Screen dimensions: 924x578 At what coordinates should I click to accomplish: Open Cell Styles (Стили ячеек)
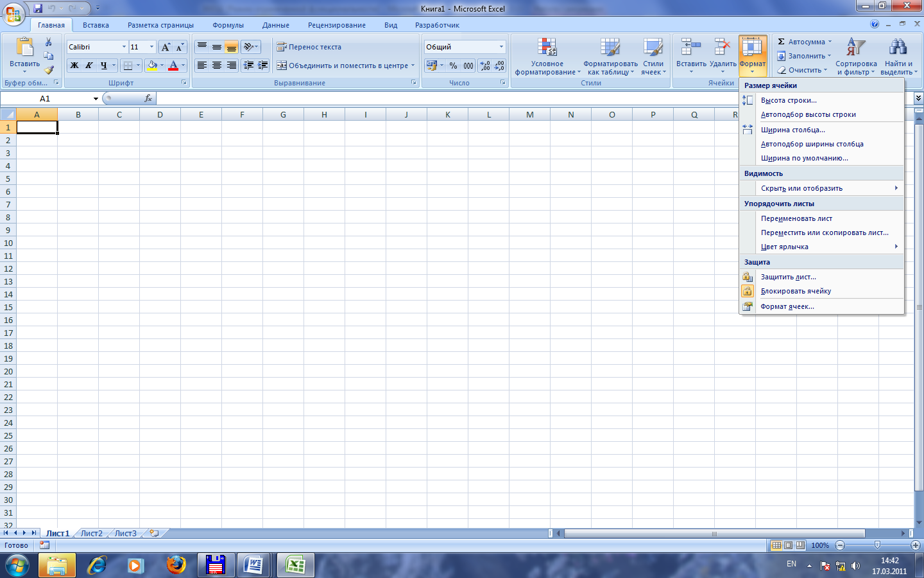pyautogui.click(x=653, y=57)
